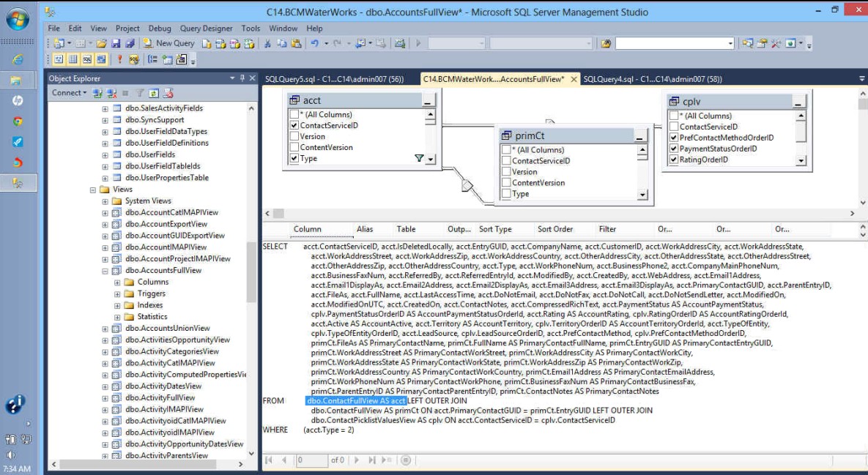Refresh the Object Explorer tree
This screenshot has width=868, height=475.
point(154,93)
